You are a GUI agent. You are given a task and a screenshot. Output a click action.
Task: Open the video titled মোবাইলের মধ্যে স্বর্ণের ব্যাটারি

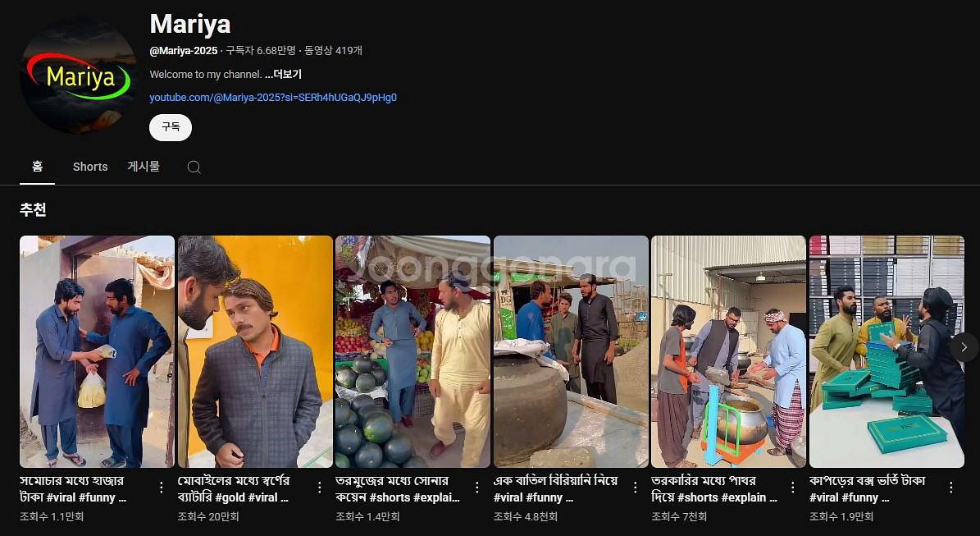[x=233, y=489]
